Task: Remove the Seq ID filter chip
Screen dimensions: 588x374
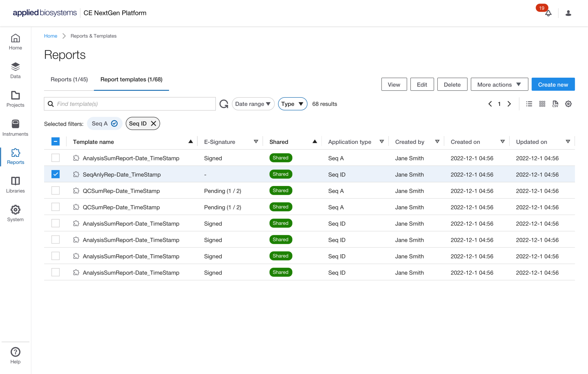Action: 153,124
